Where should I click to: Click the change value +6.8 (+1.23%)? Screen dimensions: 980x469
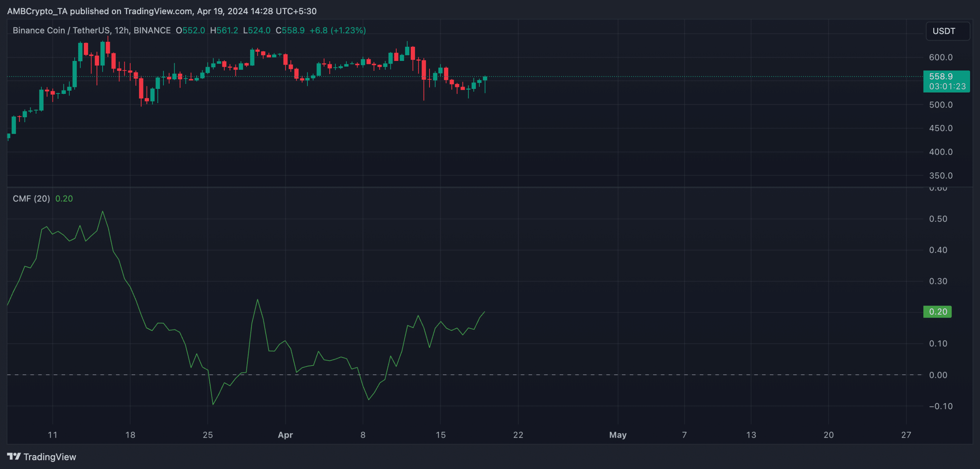coord(338,30)
